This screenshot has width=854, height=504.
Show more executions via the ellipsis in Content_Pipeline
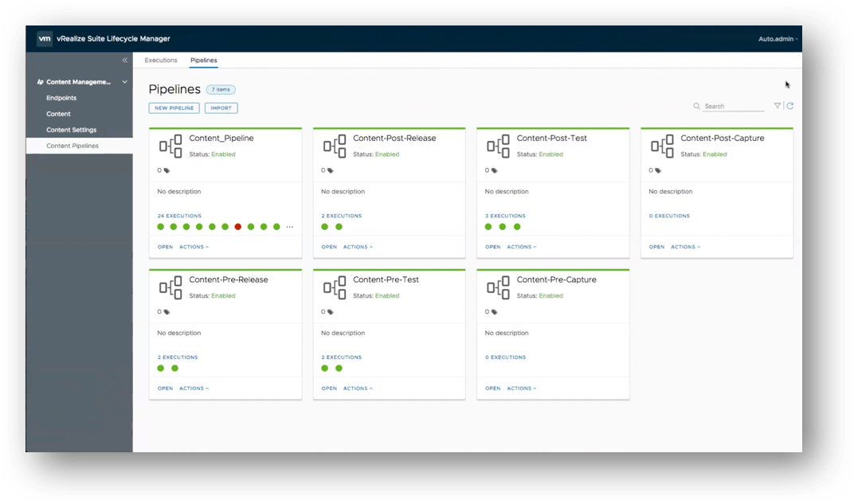289,227
